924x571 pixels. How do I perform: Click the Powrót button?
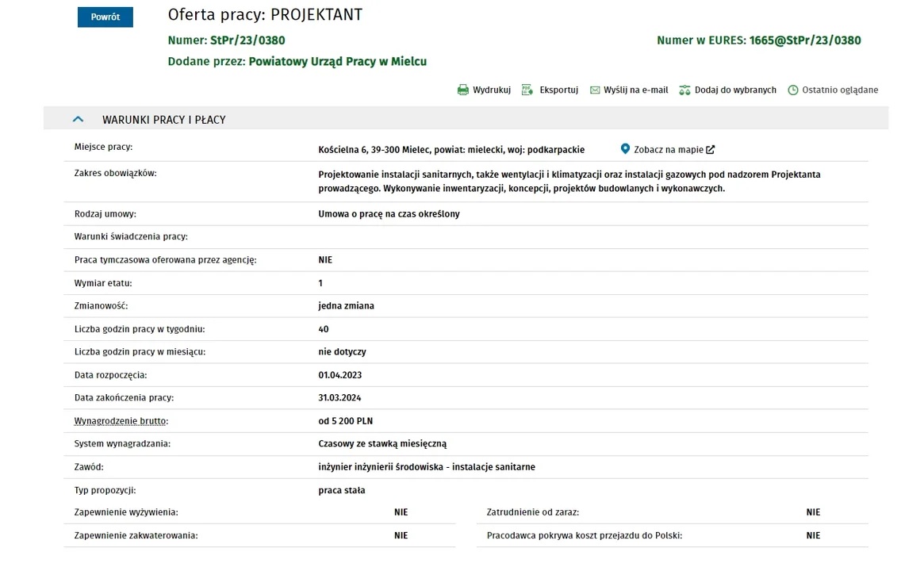(x=105, y=17)
